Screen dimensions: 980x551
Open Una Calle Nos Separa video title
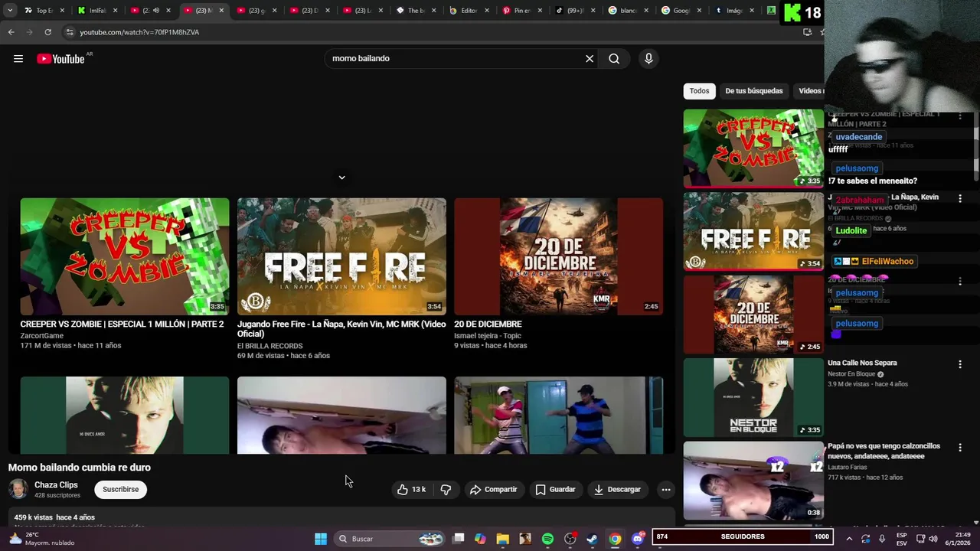click(862, 363)
